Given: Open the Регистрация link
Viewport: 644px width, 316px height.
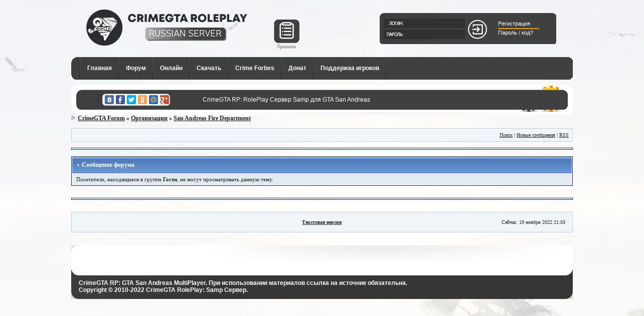Looking at the screenshot, I should point(514,24).
